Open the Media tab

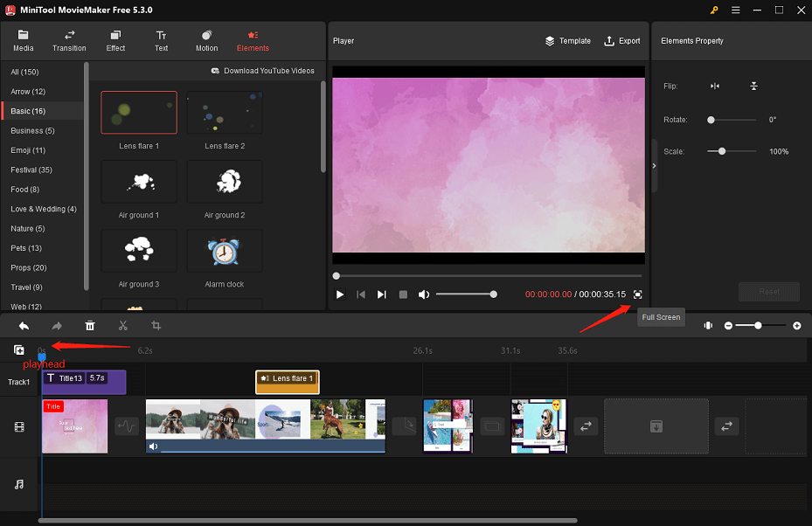(x=24, y=41)
